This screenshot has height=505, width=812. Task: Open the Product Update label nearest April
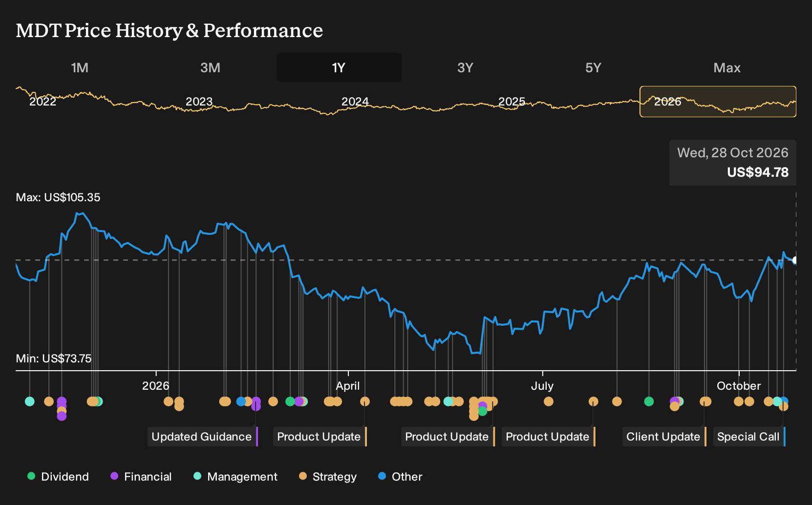click(320, 437)
